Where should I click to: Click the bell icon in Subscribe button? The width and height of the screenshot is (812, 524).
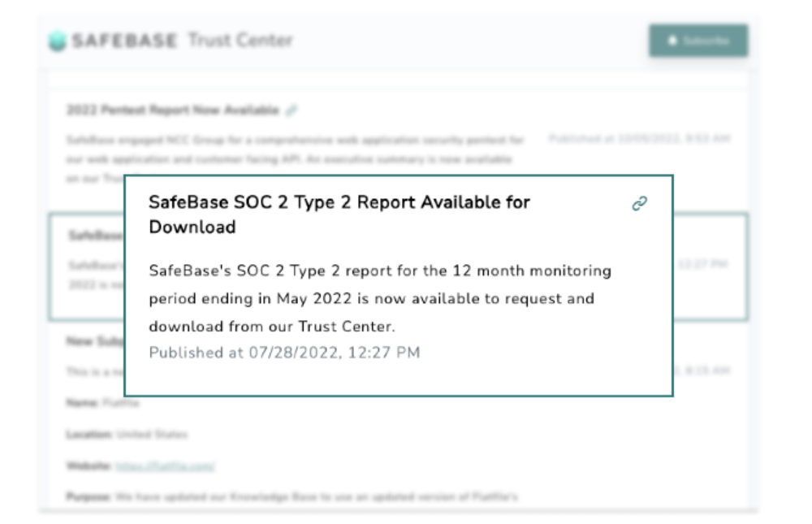(x=673, y=41)
